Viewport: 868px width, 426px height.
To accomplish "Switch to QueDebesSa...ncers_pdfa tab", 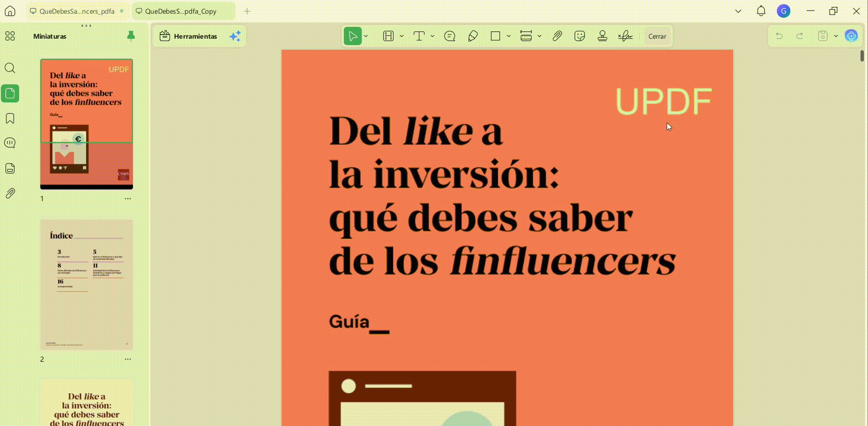I will pos(77,11).
